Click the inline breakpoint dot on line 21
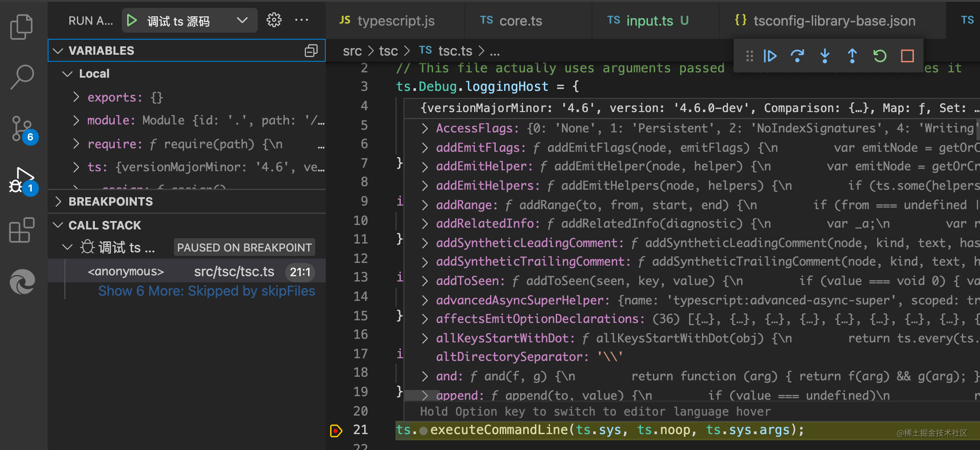Image resolution: width=980 pixels, height=450 pixels. 423,431
